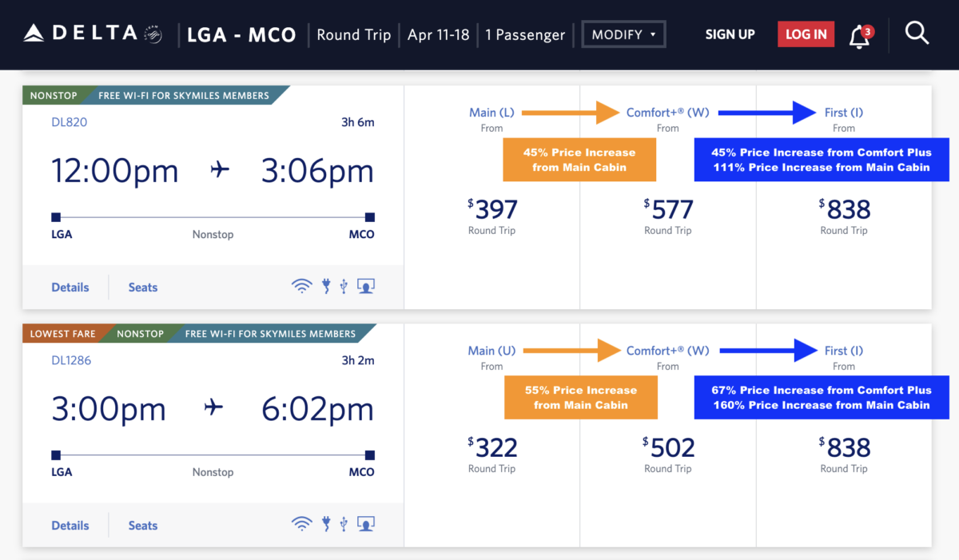Screen dimensions: 959x560
Task: Expand Details for flight DL820
Action: (x=70, y=287)
